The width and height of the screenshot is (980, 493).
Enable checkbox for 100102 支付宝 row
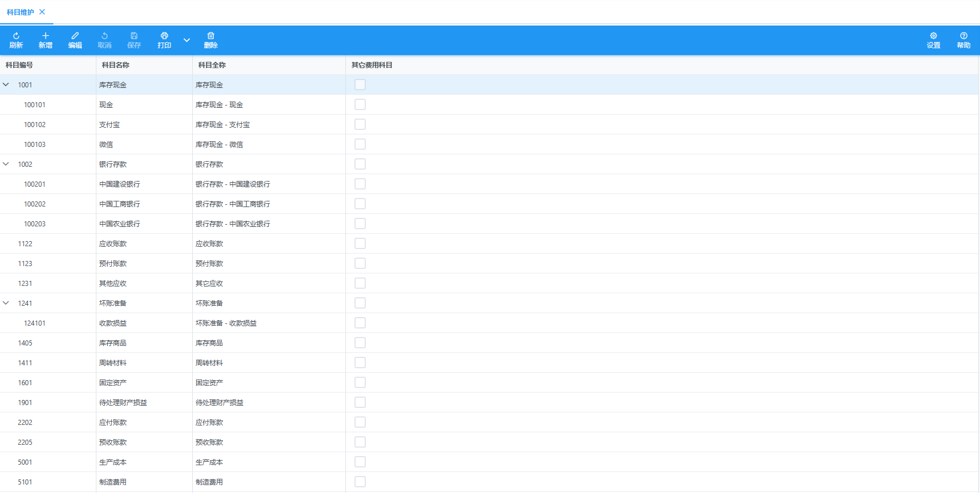(x=360, y=124)
